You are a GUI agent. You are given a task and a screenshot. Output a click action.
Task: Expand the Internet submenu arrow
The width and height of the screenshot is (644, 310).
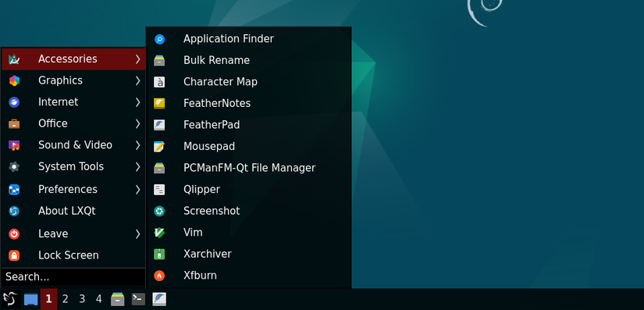138,102
